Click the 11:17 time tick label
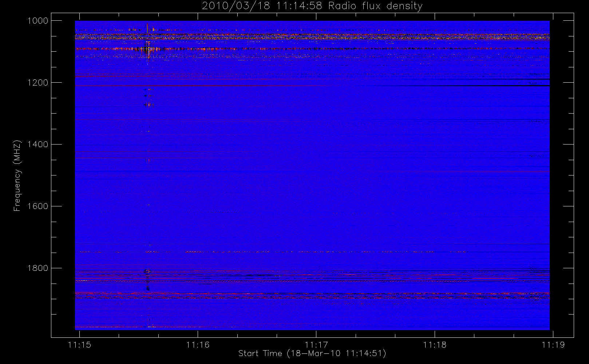The image size is (589, 364). (316, 345)
